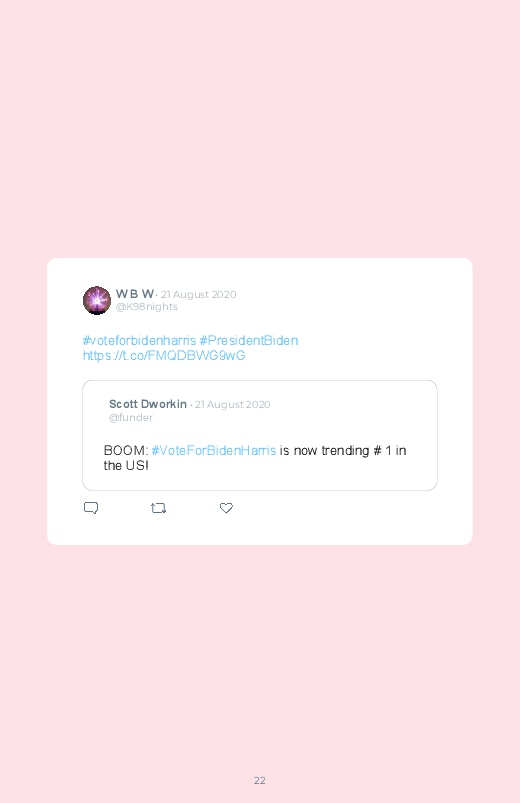Click the @funder handle

point(131,417)
